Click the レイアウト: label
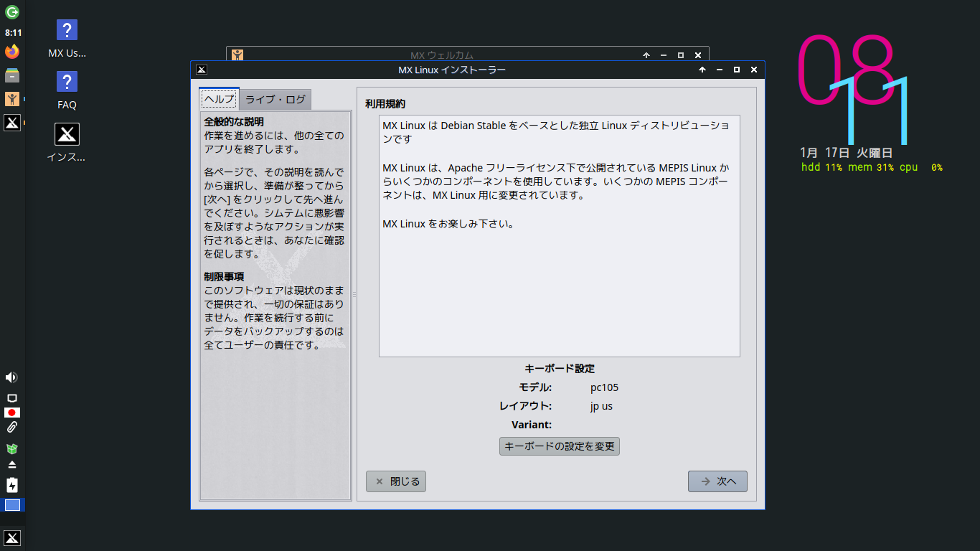The width and height of the screenshot is (980, 551). pos(526,406)
